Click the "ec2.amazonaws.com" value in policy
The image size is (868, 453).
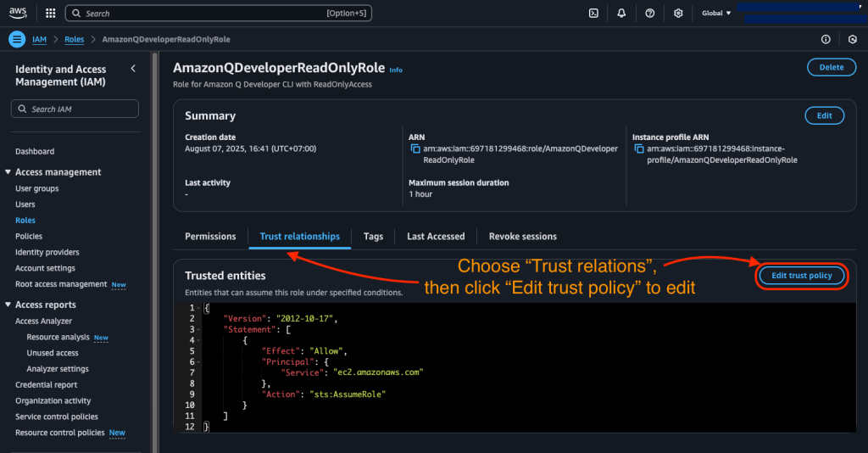click(x=378, y=372)
